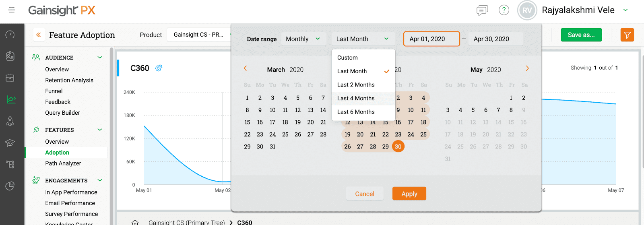Select the Last 4 Months option
Image resolution: width=644 pixels, height=225 pixels.
pyautogui.click(x=356, y=98)
